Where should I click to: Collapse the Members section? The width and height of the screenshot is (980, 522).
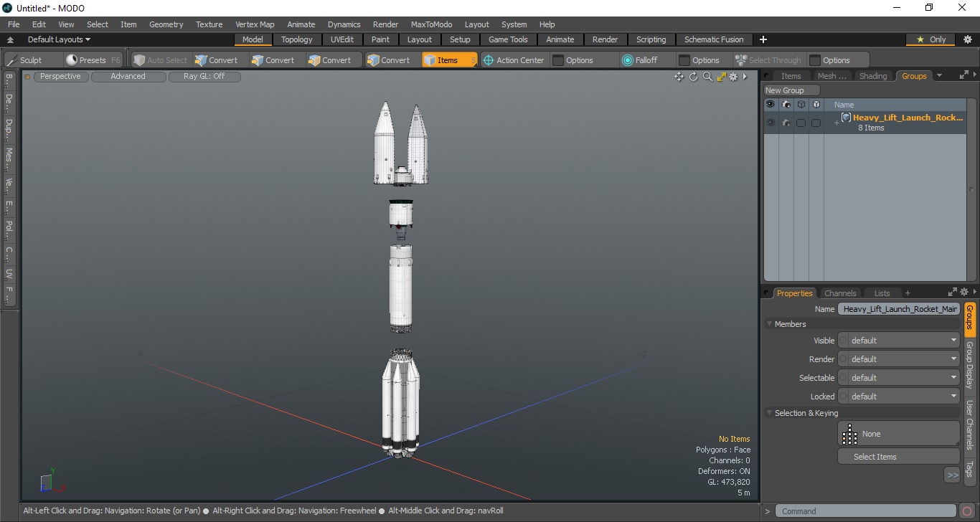770,324
